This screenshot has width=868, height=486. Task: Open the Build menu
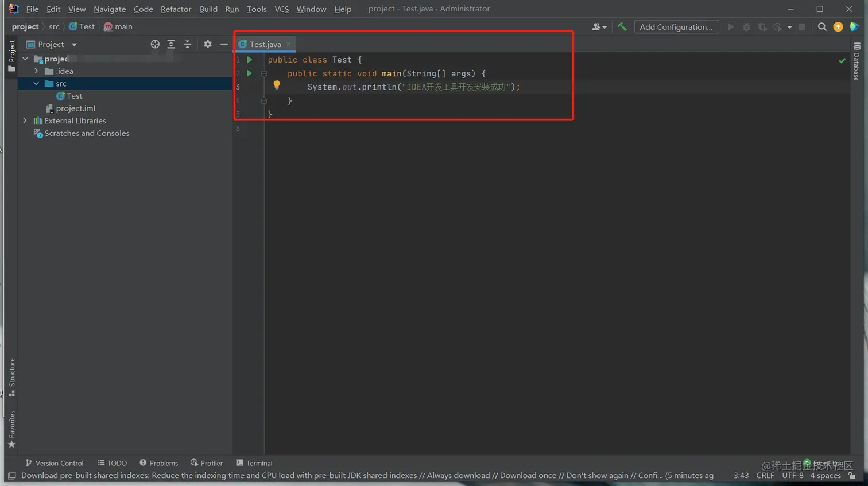click(x=208, y=9)
